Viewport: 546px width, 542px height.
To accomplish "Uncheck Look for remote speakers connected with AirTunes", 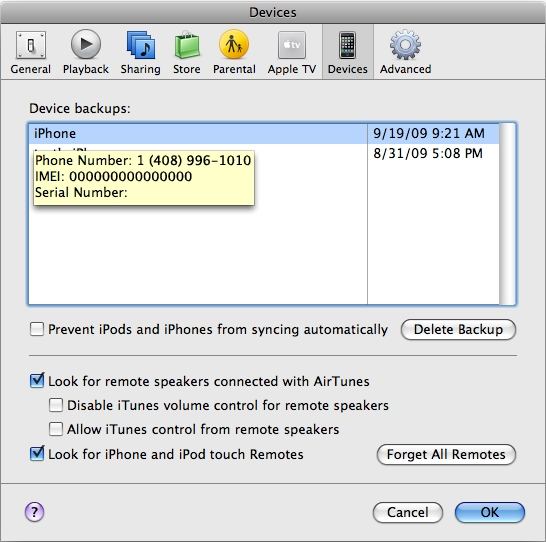I will [37, 381].
